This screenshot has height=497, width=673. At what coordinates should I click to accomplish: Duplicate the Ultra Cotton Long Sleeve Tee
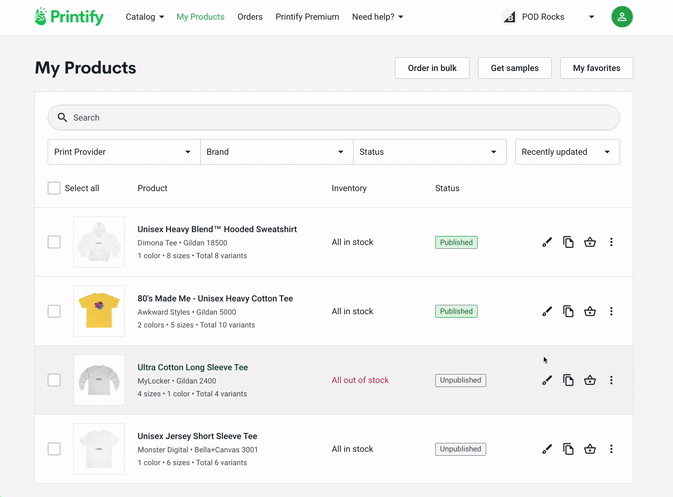point(568,380)
